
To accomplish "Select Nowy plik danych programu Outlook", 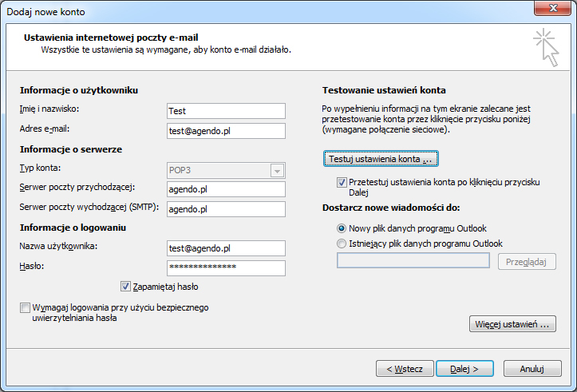I will tap(342, 228).
